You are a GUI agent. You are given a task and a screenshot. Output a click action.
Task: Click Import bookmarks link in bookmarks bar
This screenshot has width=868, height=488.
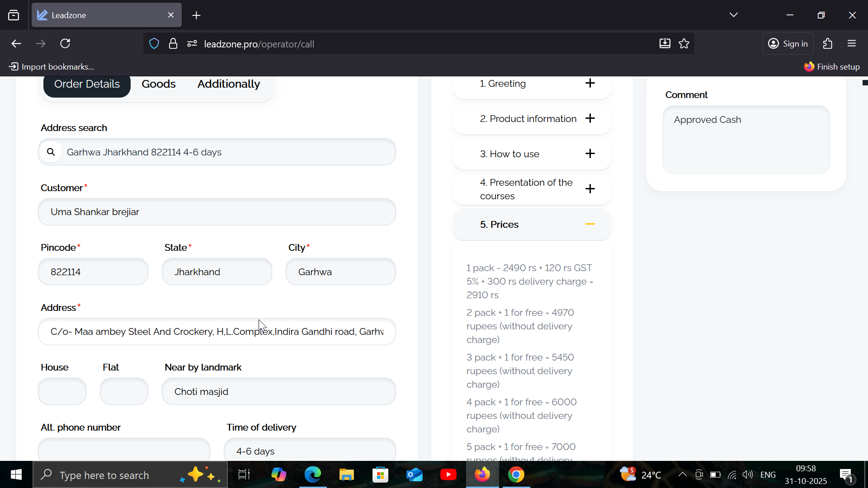52,67
